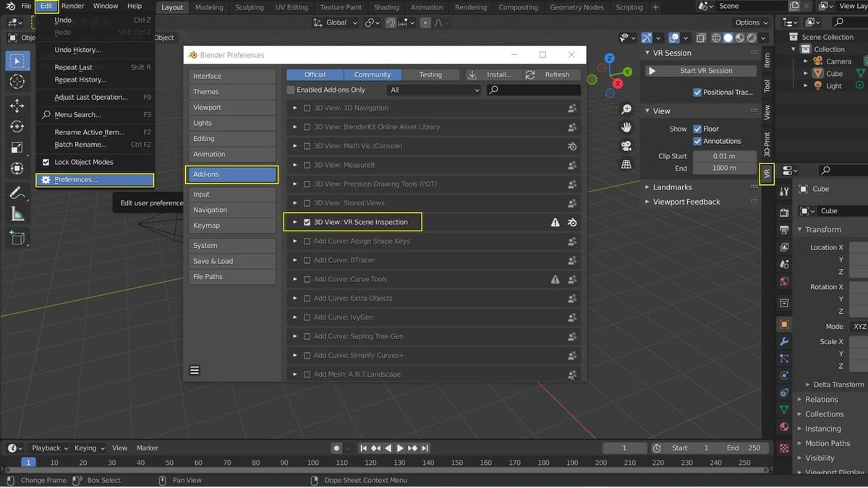
Task: Click the Clip End 1000 m field
Action: [x=724, y=168]
